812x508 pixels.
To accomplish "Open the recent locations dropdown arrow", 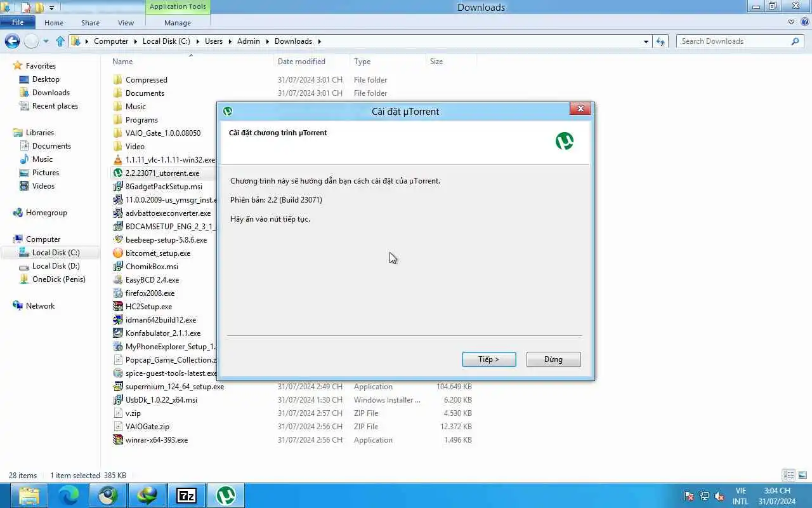I will click(46, 42).
